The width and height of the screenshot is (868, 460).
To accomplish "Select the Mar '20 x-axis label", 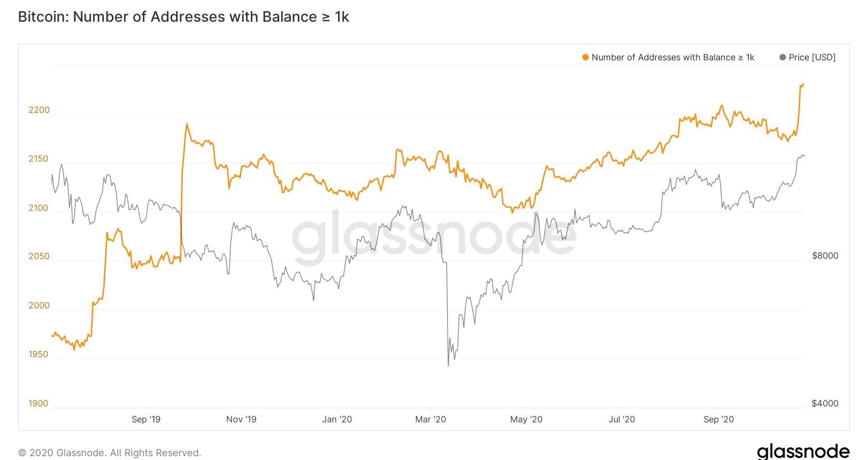I will tap(431, 419).
